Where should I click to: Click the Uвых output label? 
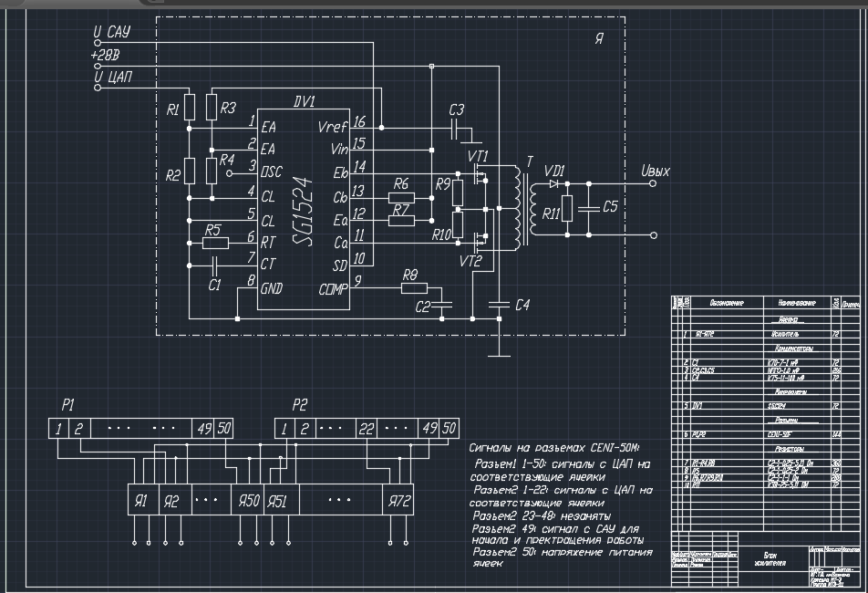656,170
